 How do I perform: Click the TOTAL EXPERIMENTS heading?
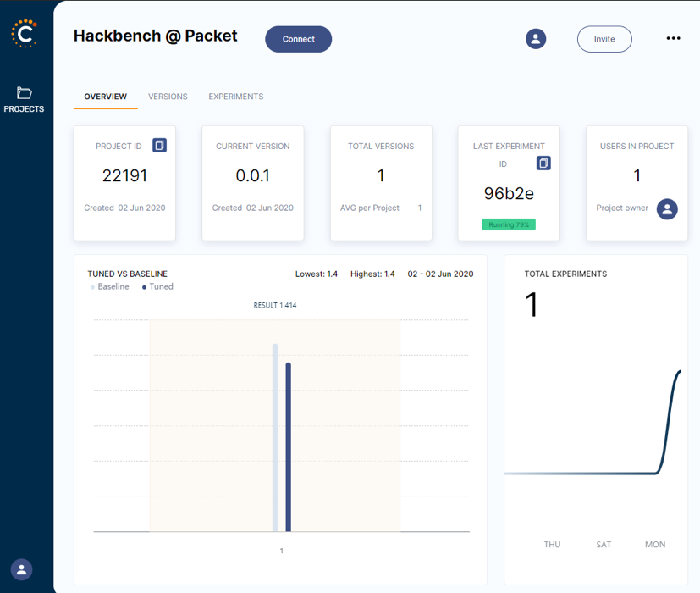(x=565, y=274)
